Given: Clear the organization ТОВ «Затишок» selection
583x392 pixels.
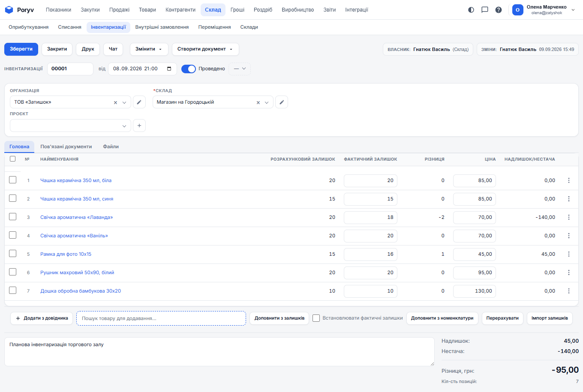Looking at the screenshot, I should click(115, 102).
